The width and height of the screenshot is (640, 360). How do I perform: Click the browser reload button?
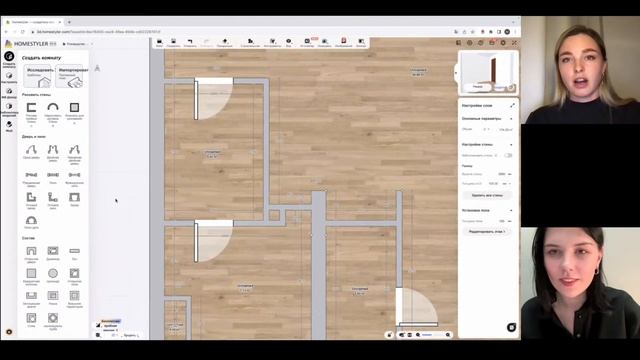pyautogui.click(x=23, y=31)
